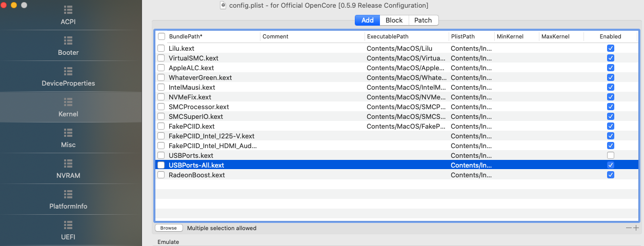This screenshot has height=246, width=644.
Task: Click the Browse button
Action: pyautogui.click(x=168, y=228)
